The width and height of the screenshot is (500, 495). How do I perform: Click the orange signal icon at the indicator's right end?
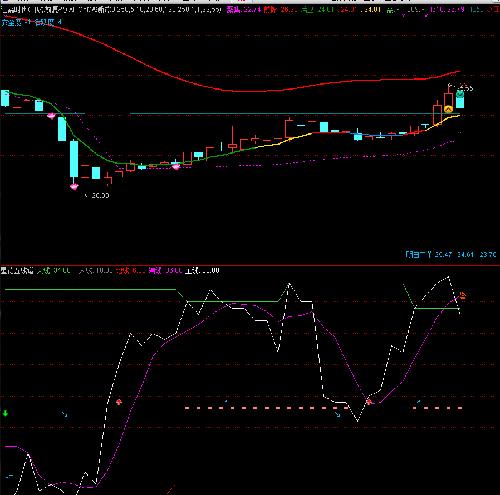coord(463,296)
